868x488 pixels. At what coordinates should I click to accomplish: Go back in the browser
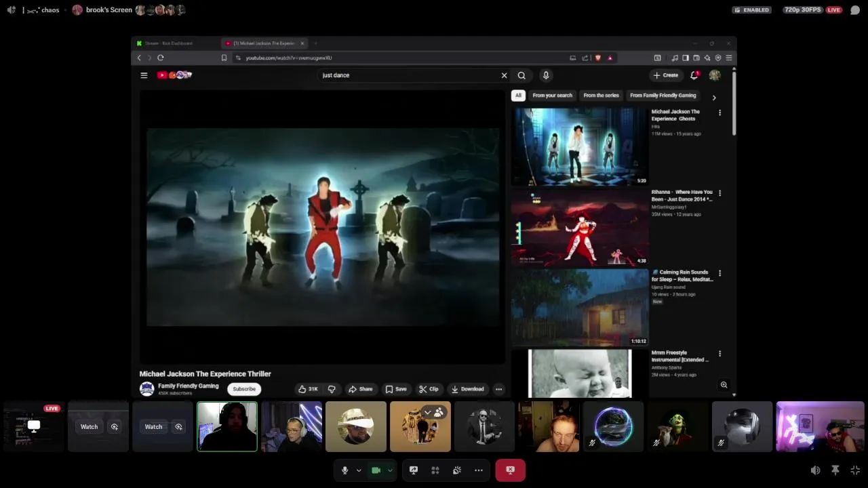[x=139, y=58]
